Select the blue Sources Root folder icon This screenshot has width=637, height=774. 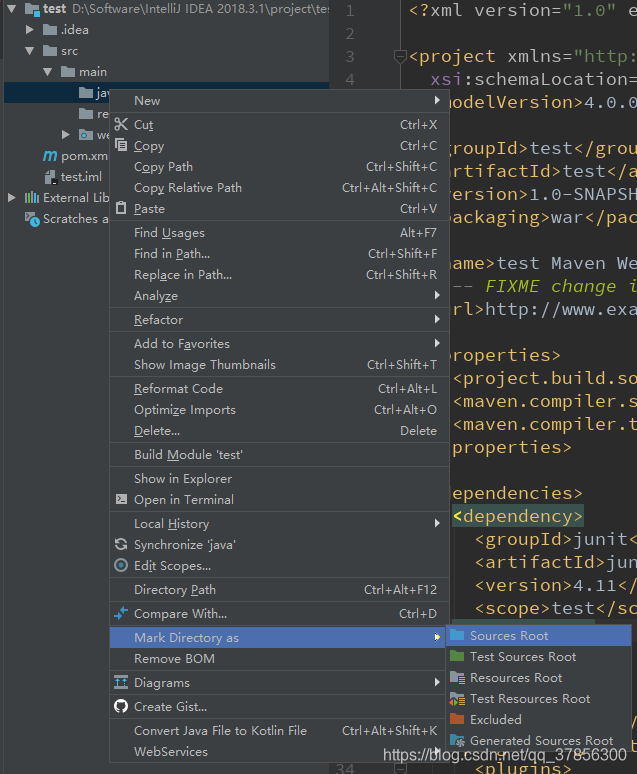(457, 635)
